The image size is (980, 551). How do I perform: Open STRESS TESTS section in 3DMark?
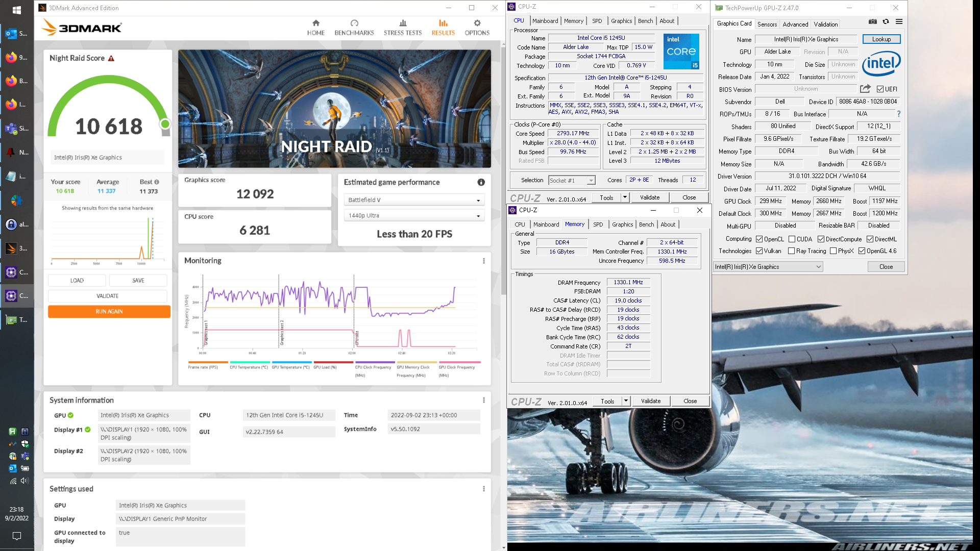coord(403,28)
